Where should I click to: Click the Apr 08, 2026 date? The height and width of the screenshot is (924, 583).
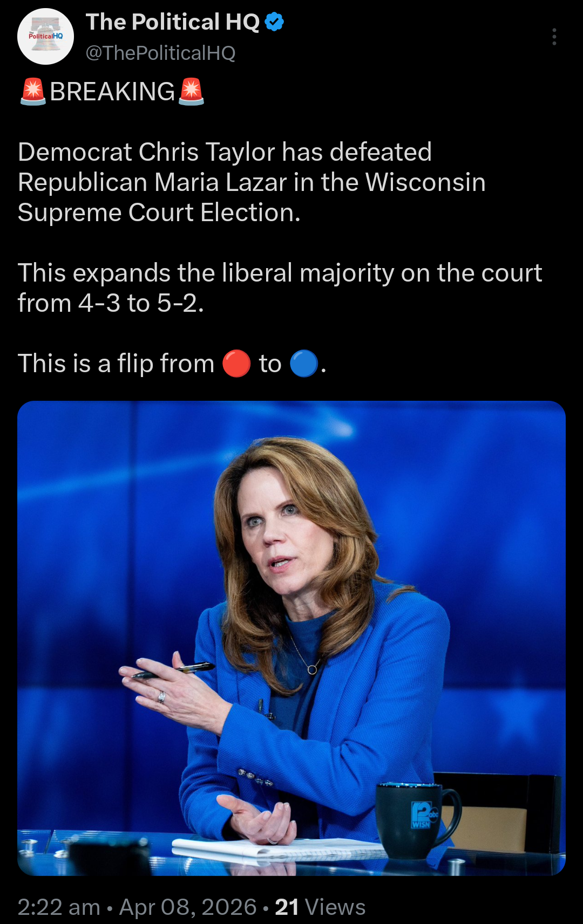pyautogui.click(x=188, y=907)
